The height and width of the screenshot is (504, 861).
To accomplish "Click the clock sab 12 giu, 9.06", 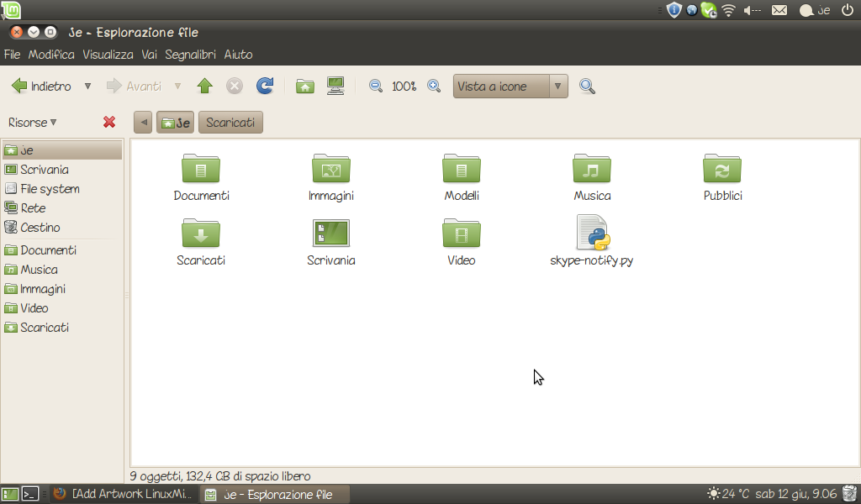I will [795, 494].
